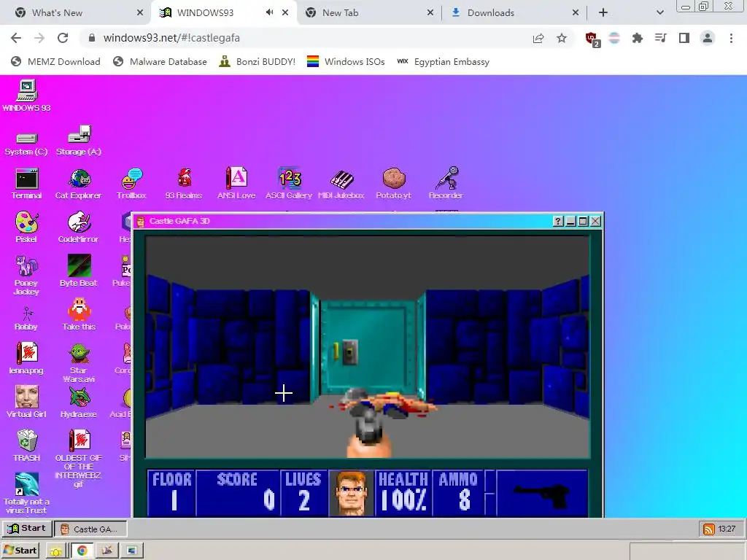This screenshot has width=747, height=560.
Task: Launch the MIDI Jukebox icon
Action: click(x=341, y=184)
